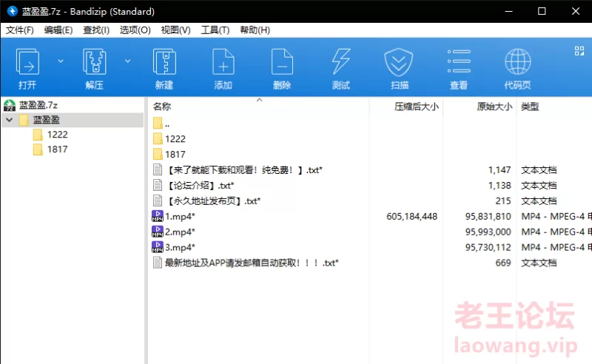Click the toolbar customize grid icon
The width and height of the screenshot is (592, 364).
pos(579,51)
